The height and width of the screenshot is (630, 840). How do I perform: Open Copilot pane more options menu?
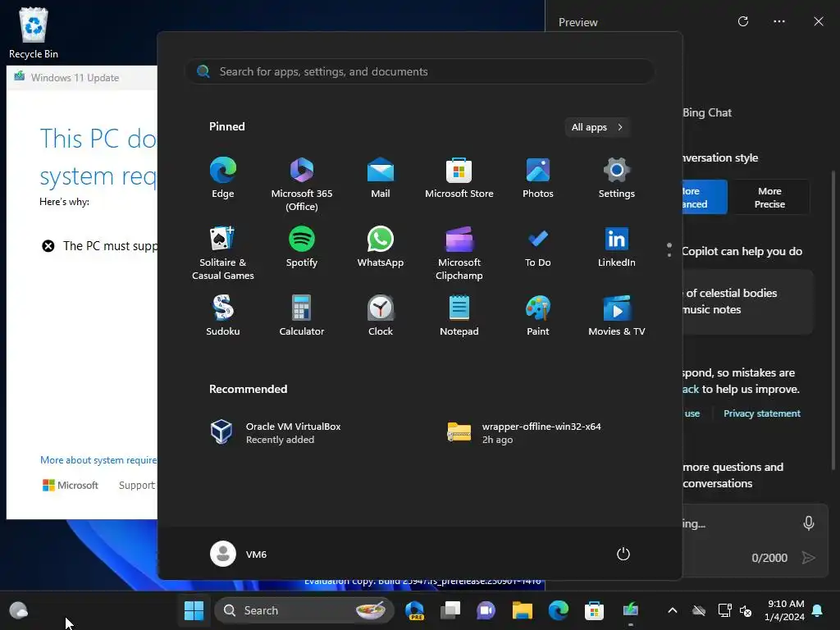[779, 21]
